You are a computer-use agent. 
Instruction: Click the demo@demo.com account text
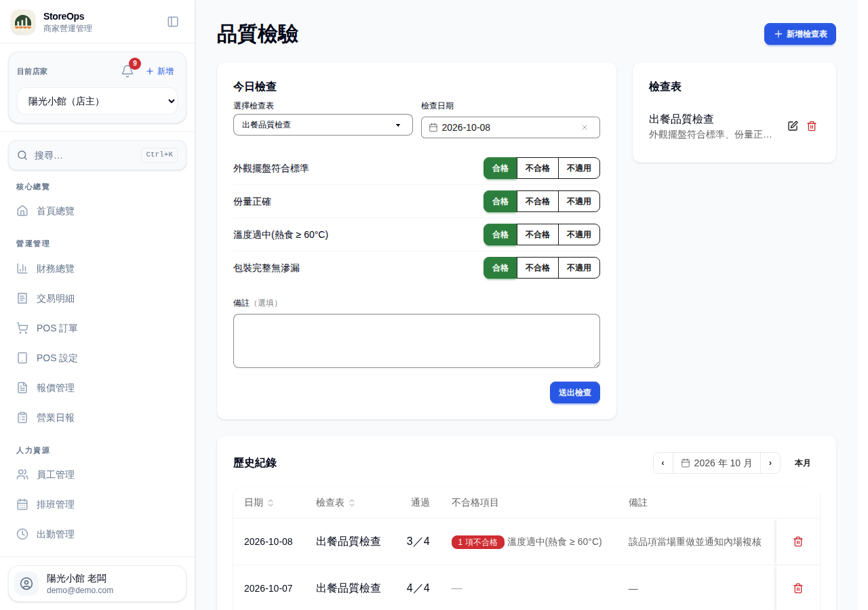pyautogui.click(x=80, y=590)
